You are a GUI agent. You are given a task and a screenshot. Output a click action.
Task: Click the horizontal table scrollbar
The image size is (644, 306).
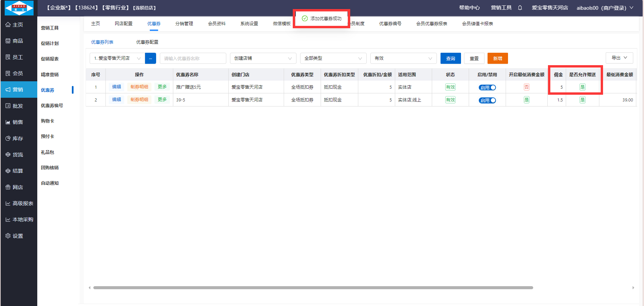[313, 288]
